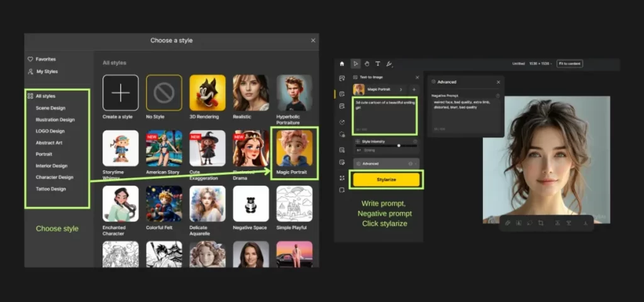The width and height of the screenshot is (644, 302).
Task: Choose the Magic Portrait style tile
Action: coord(294,148)
